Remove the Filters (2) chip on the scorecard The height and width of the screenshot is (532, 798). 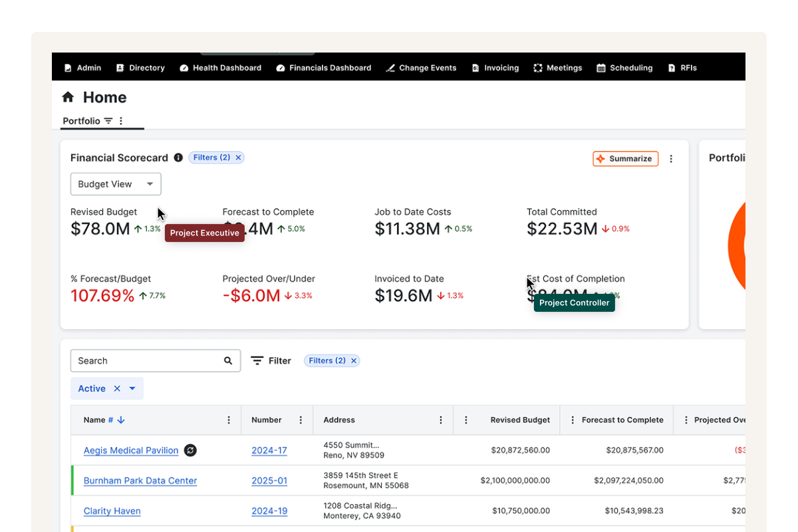coord(237,158)
